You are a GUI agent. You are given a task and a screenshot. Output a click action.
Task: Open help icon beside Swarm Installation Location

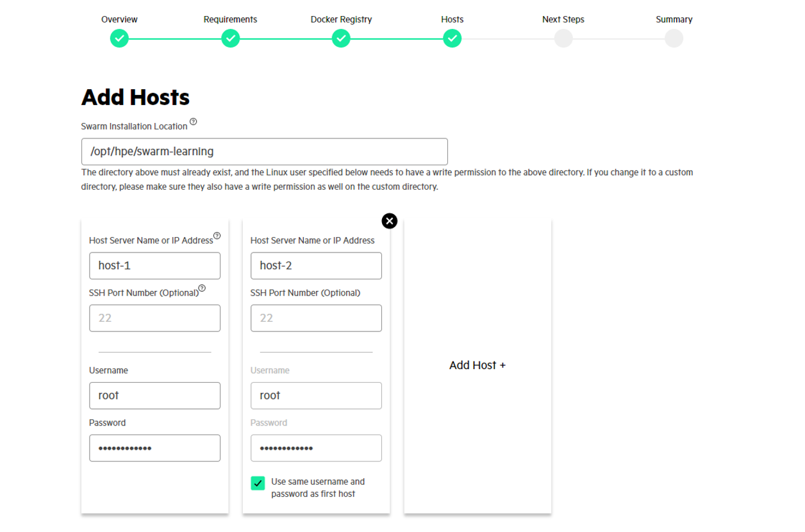[x=194, y=122]
